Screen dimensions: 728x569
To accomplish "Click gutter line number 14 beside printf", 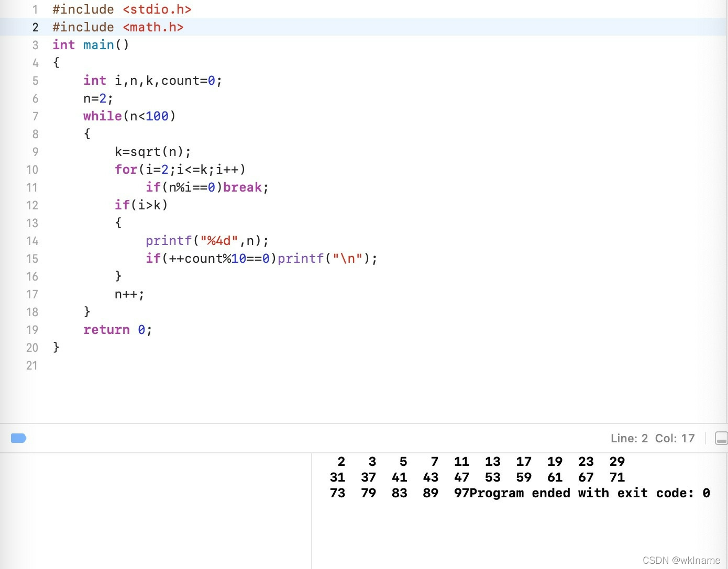I will 32,241.
